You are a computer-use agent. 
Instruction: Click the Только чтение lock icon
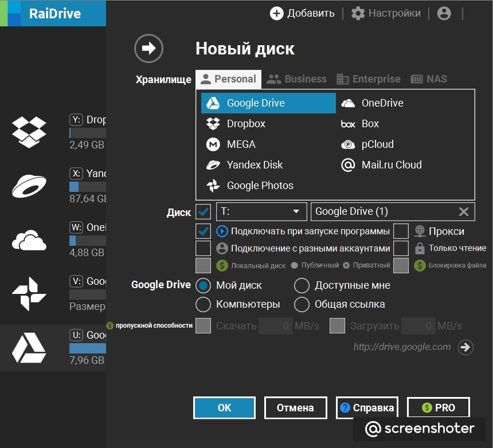click(420, 248)
